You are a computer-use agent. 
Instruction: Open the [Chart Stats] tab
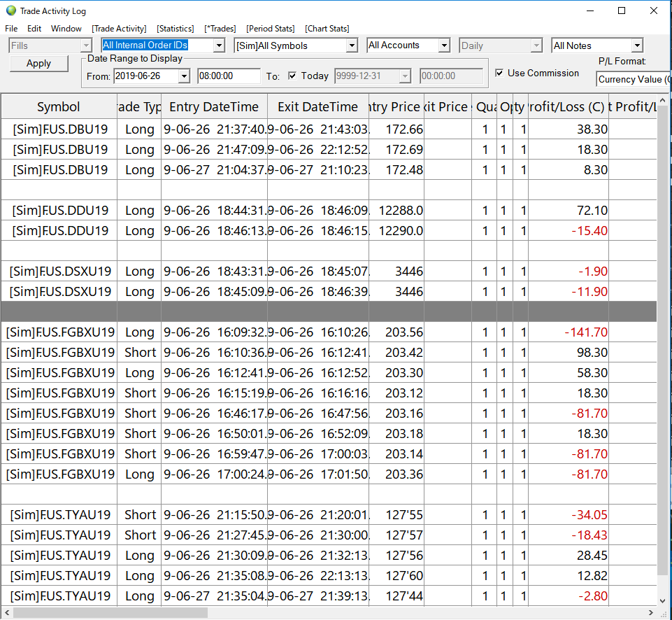click(x=327, y=29)
